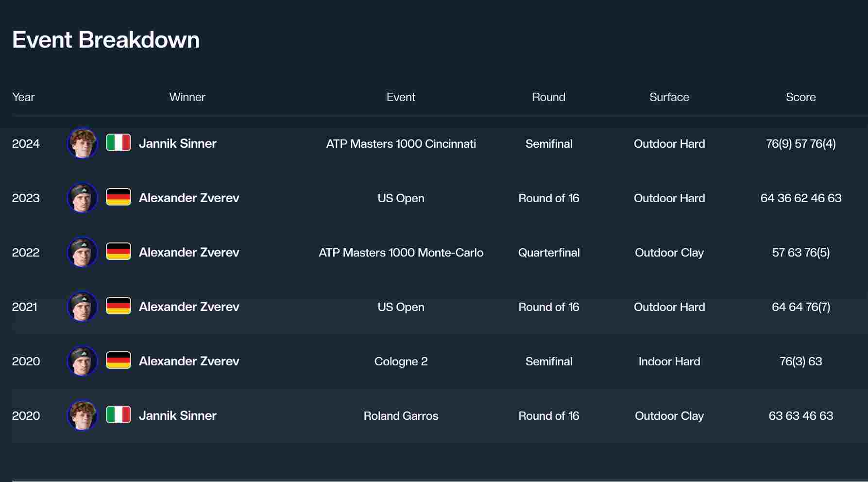Click Round of 16 in the Roland Garros row
868x482 pixels.
coord(549,416)
